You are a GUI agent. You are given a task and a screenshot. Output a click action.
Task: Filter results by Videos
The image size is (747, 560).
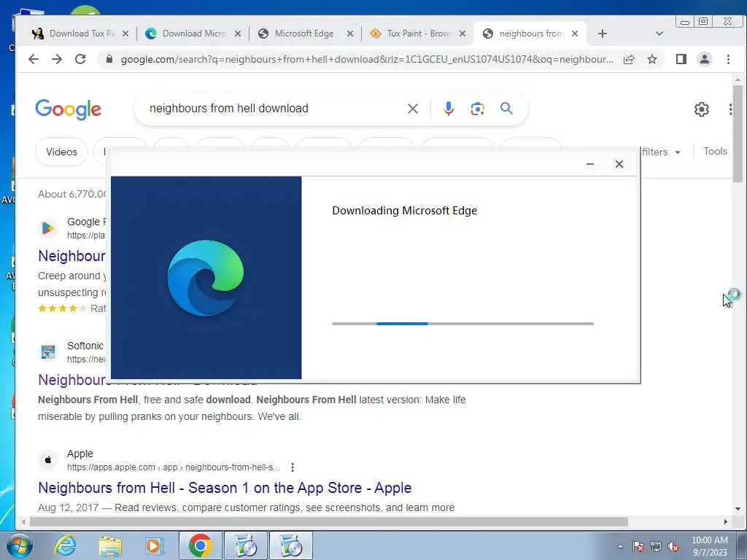pos(61,152)
